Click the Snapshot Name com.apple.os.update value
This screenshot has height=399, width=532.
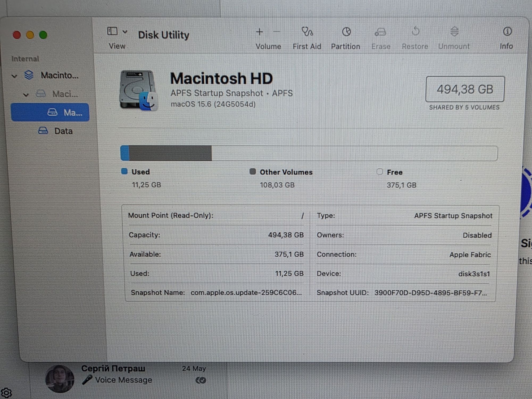246,293
